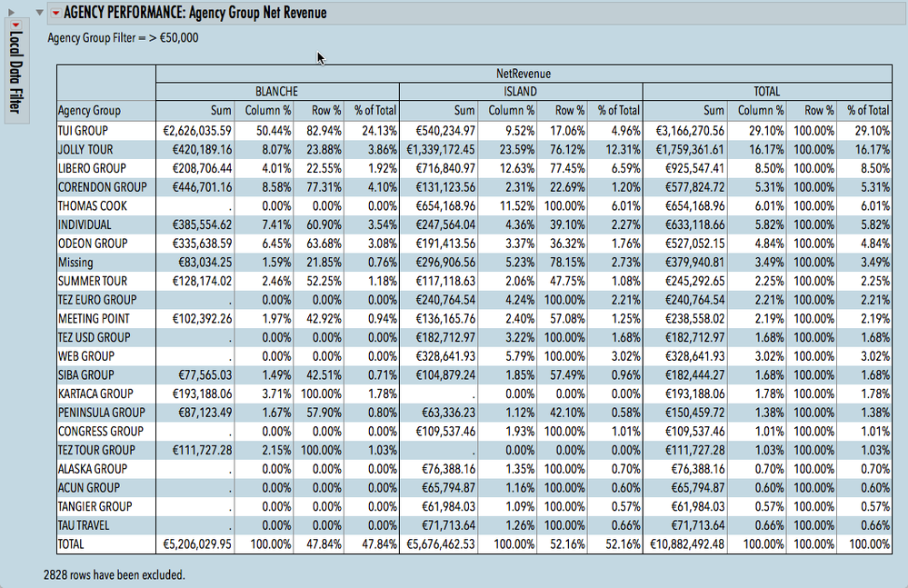Open the red triangle menu for Agency Performance
The height and width of the screenshot is (588, 908).
pos(55,13)
